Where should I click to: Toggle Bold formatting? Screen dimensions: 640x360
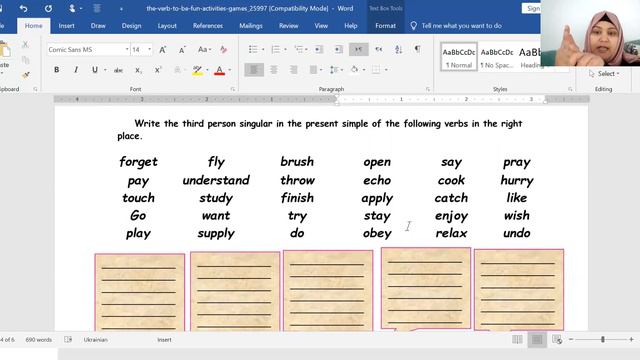[56, 70]
